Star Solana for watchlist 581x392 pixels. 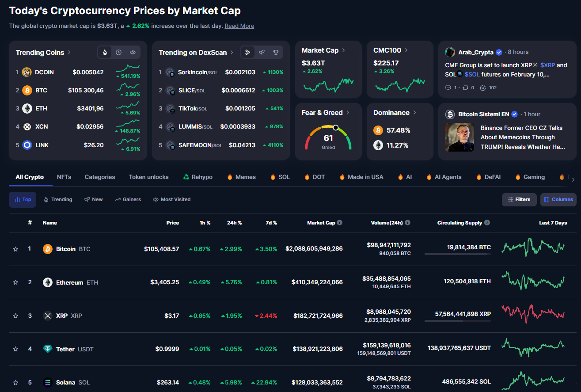click(16, 383)
